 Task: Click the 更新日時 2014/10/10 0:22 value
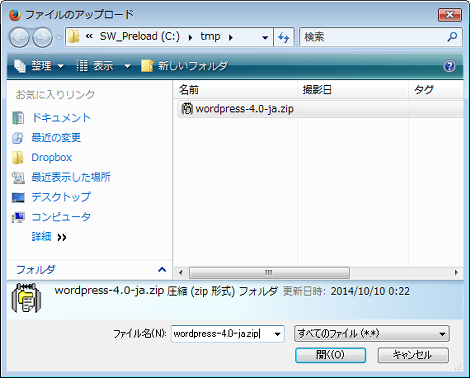[x=370, y=291]
